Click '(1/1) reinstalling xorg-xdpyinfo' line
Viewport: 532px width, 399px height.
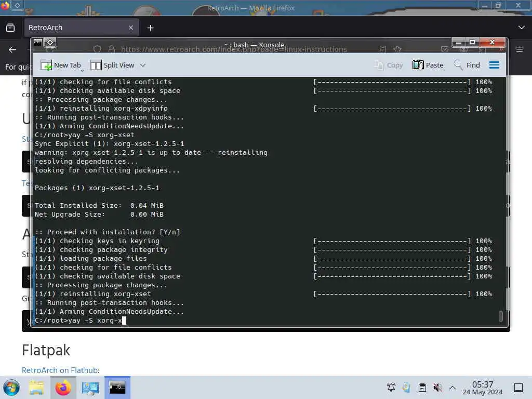(101, 109)
